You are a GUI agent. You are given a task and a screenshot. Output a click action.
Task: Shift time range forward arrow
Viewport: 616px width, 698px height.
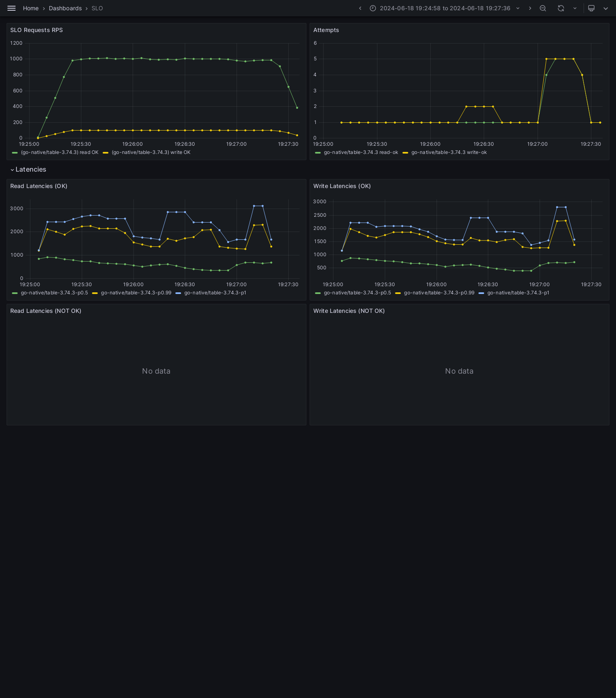530,8
